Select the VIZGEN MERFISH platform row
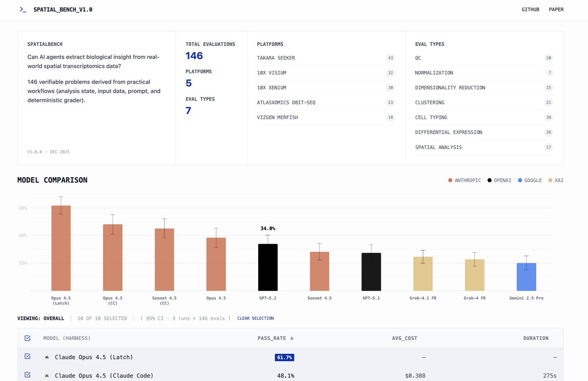 pos(326,118)
